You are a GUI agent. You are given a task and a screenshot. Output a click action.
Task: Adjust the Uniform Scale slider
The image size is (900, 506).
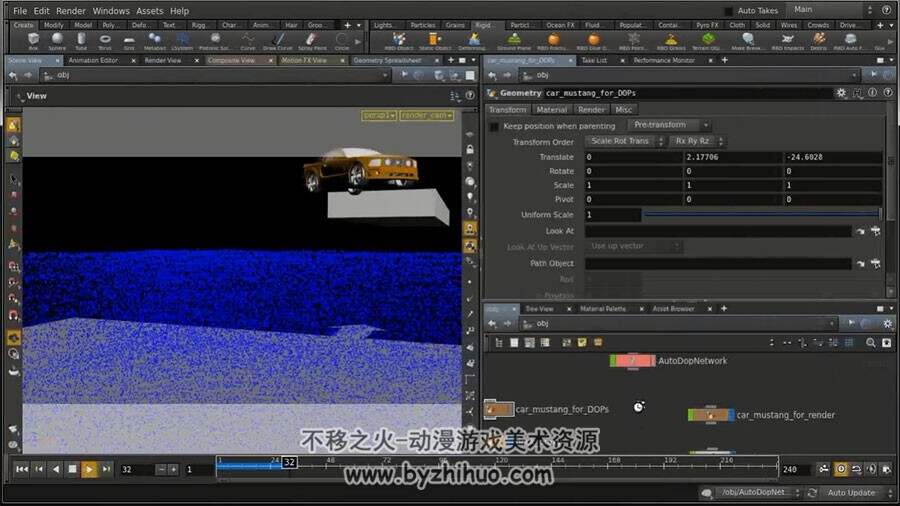[761, 215]
